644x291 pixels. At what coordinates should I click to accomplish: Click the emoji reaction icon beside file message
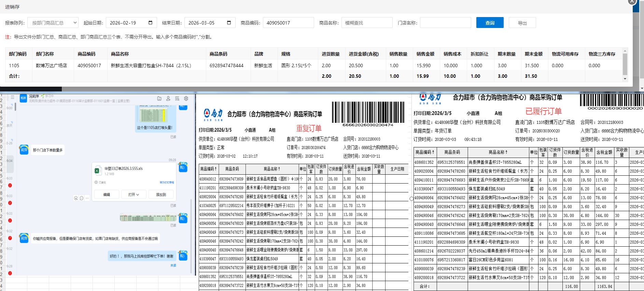[x=76, y=198]
